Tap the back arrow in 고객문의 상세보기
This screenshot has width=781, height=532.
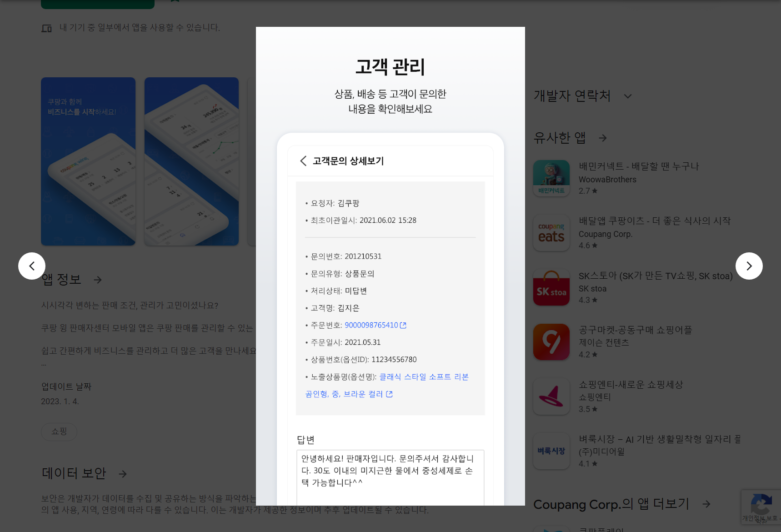(303, 161)
